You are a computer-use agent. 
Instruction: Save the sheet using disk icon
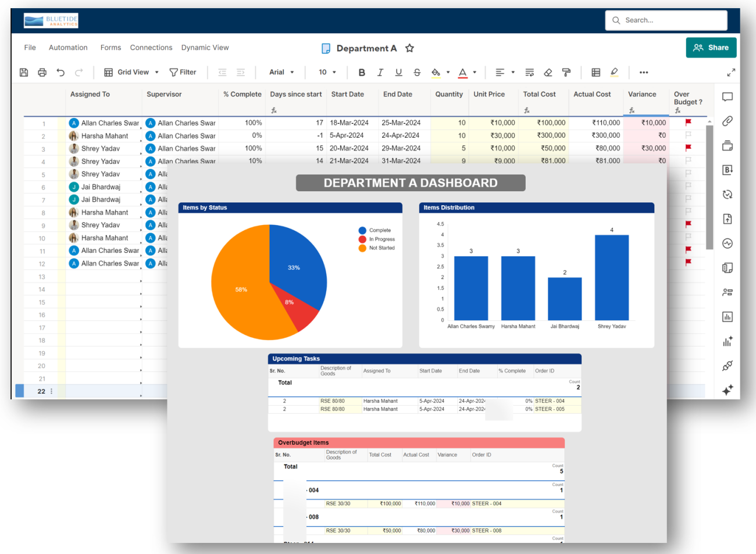[23, 72]
